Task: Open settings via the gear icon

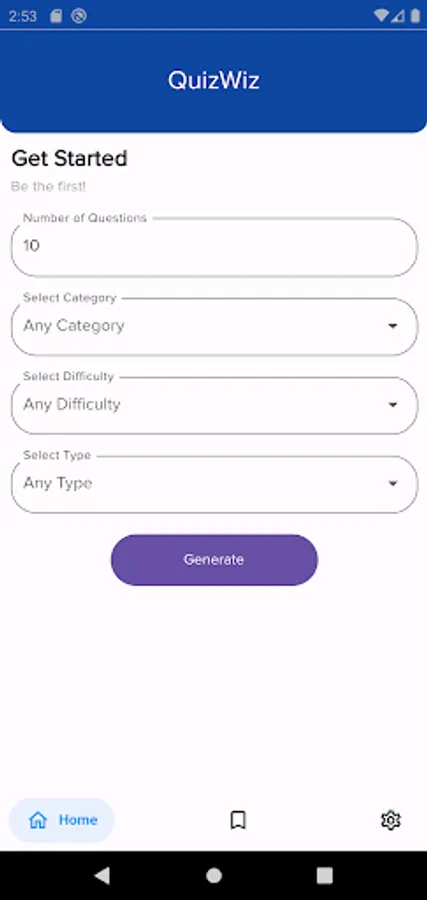Action: [x=391, y=820]
